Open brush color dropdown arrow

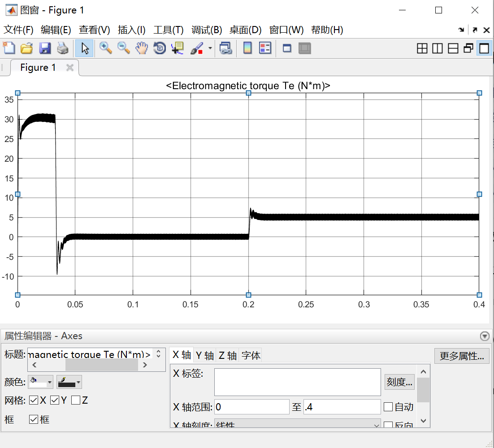[x=210, y=48]
